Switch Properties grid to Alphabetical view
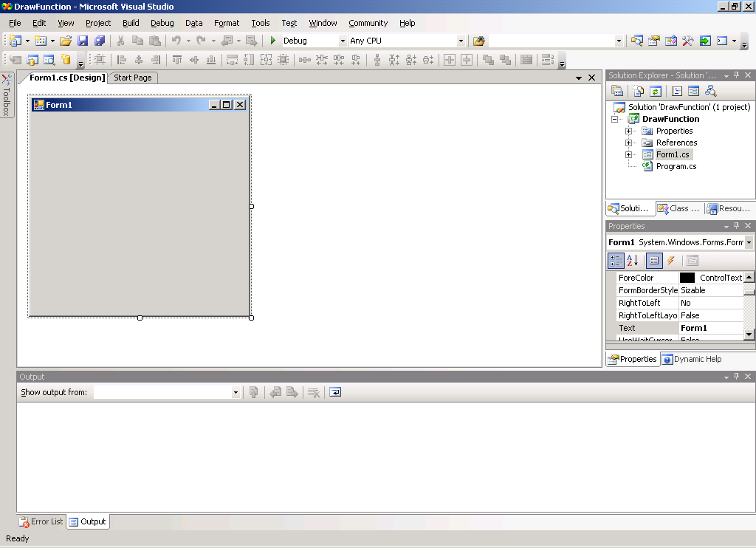The height and width of the screenshot is (548, 756). 633,261
